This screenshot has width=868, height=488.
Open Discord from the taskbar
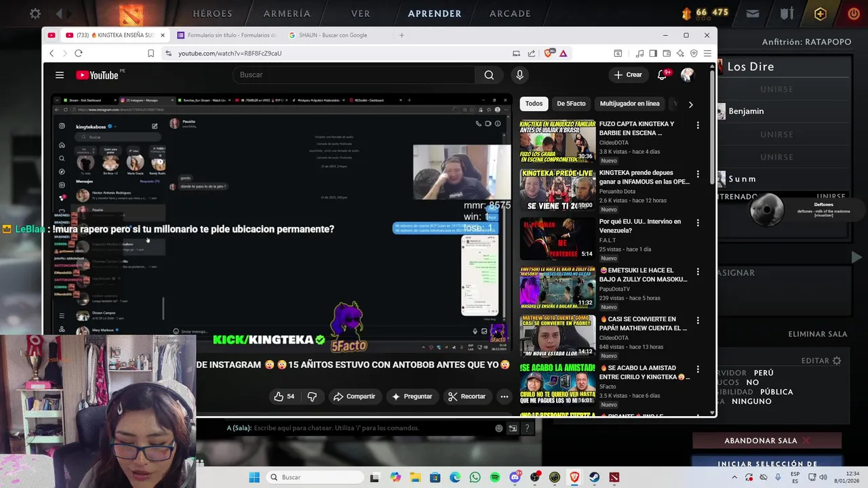(515, 477)
